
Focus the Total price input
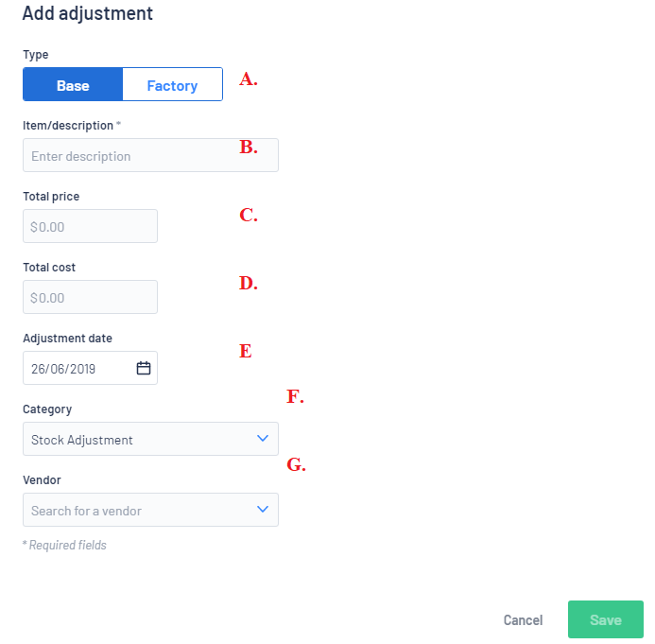pos(90,226)
